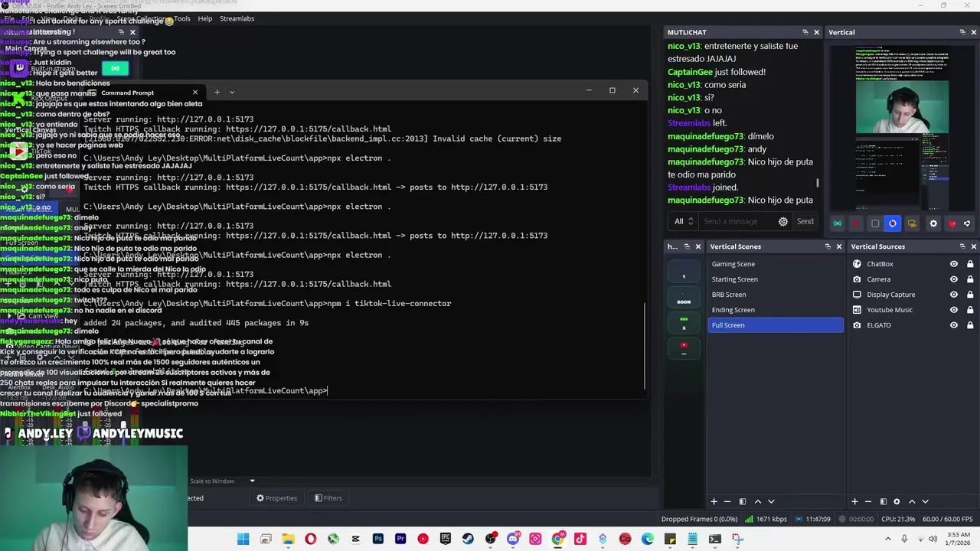980x551 pixels.
Task: Move vertical source down
Action: point(925,501)
